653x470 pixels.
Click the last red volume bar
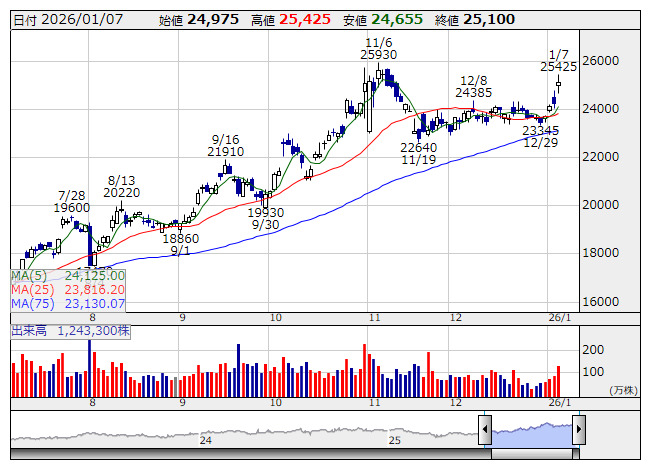point(558,381)
